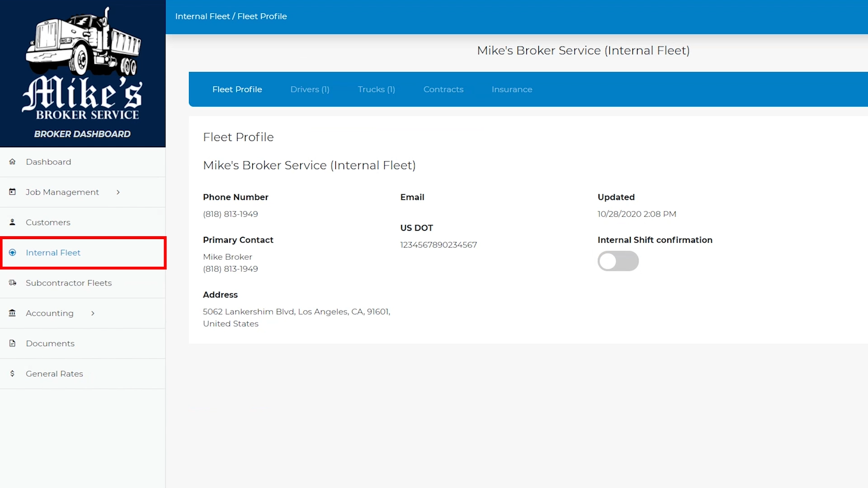Click Internal Fleet breadcrumb link in header

pyautogui.click(x=202, y=16)
